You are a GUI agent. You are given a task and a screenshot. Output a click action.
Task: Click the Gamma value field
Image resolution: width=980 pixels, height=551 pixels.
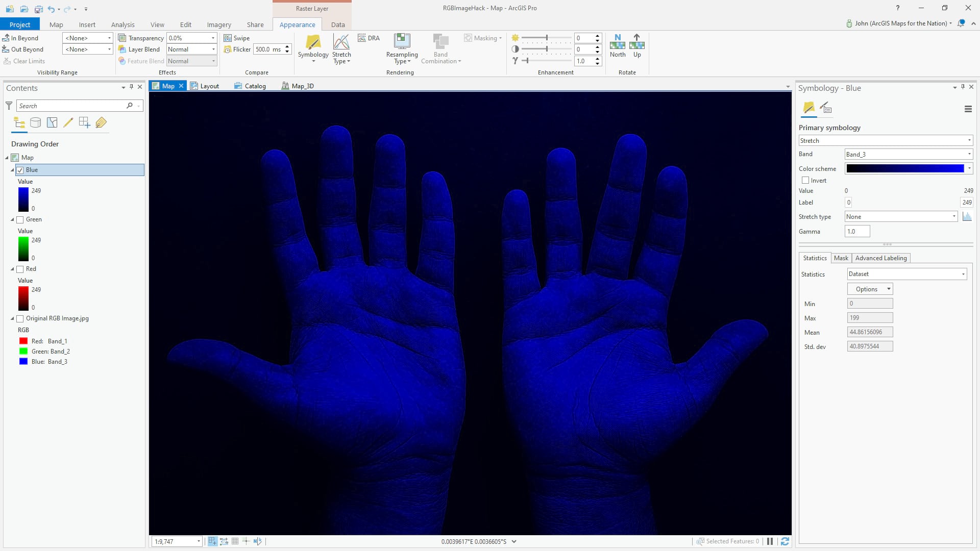857,232
